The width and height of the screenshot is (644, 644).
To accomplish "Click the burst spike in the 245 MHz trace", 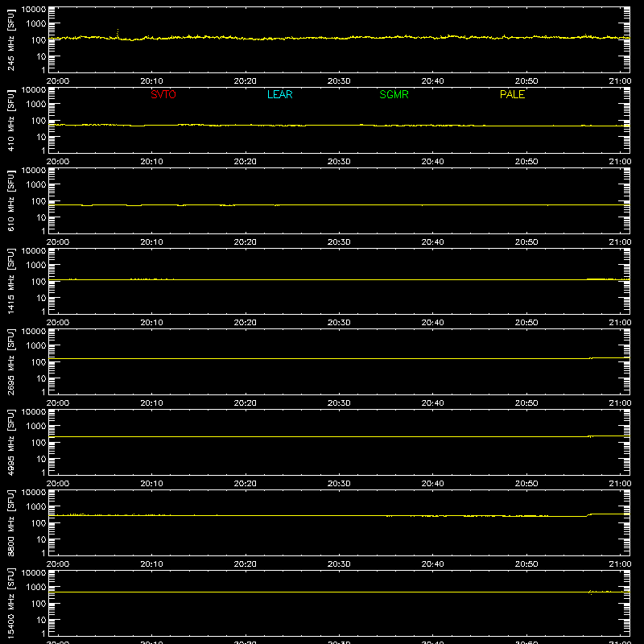I will 118,34.
